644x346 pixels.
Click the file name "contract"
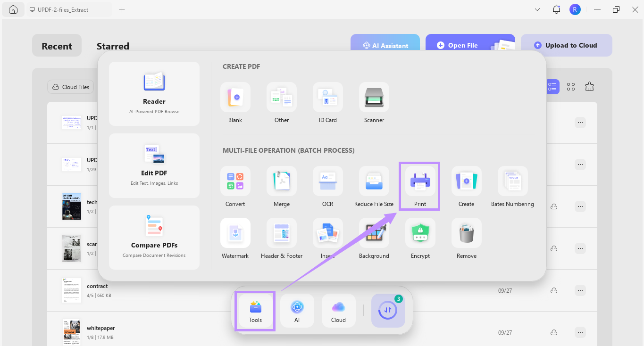(x=97, y=286)
